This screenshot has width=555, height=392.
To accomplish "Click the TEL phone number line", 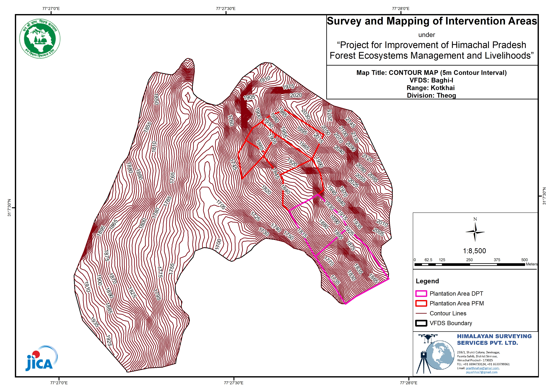I will pos(483,364).
